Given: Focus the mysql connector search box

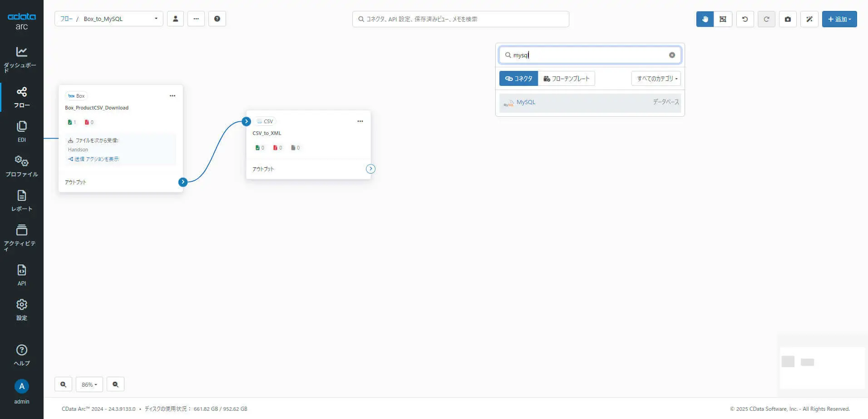Looking at the screenshot, I should point(590,55).
